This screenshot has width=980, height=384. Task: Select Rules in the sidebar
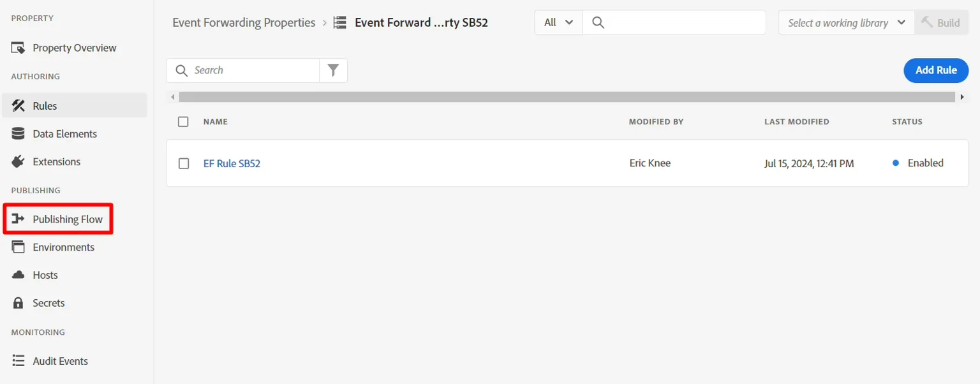point(75,106)
